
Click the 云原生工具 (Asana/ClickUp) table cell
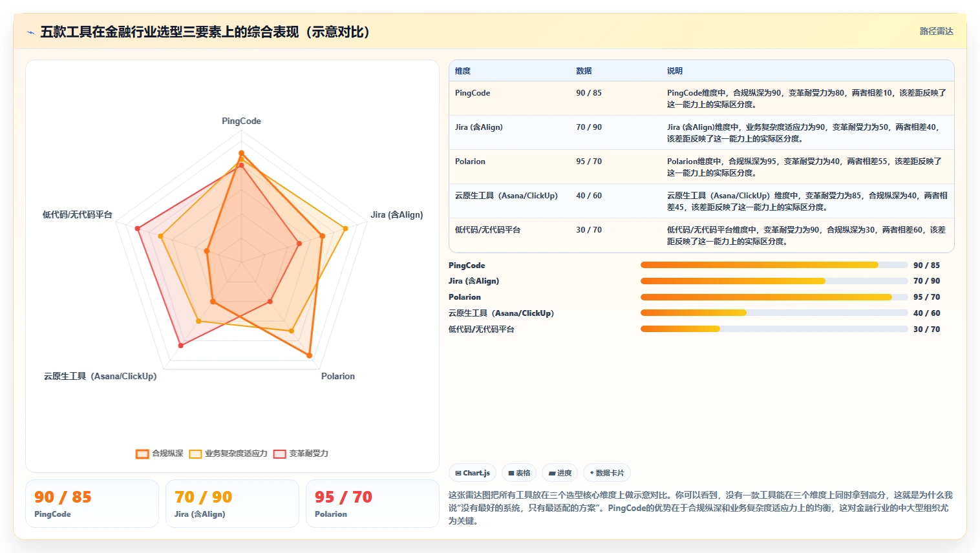506,196
